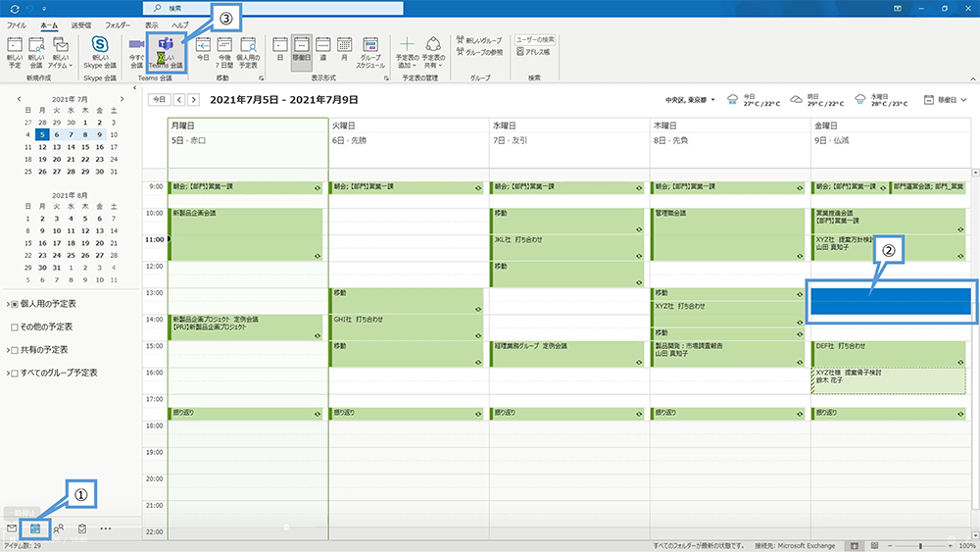
Task: Open the Mail envelope icon in navigation bar
Action: [x=12, y=528]
